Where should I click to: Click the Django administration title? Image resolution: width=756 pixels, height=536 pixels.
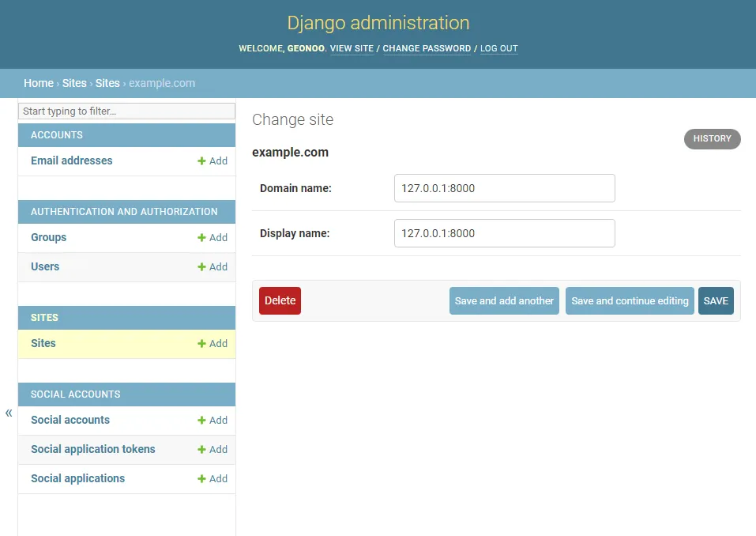pyautogui.click(x=378, y=23)
